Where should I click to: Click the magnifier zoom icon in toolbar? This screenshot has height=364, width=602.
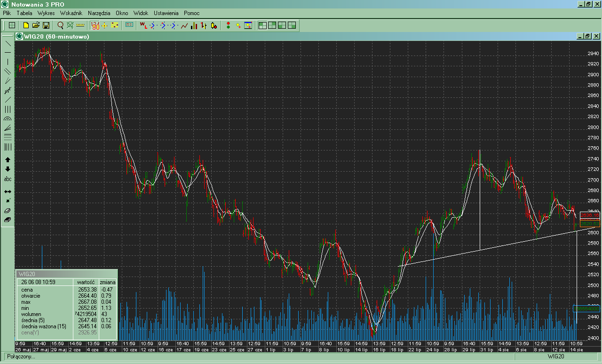pyautogui.click(x=60, y=25)
